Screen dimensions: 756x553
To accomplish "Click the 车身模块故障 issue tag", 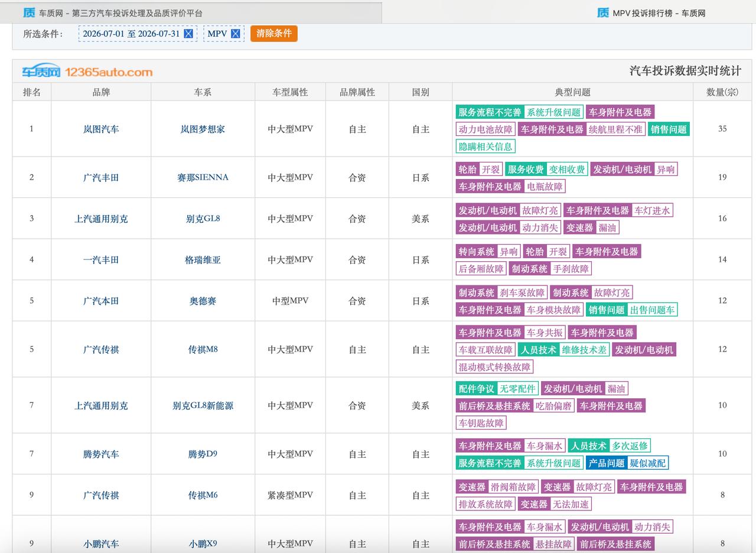I will [x=553, y=310].
